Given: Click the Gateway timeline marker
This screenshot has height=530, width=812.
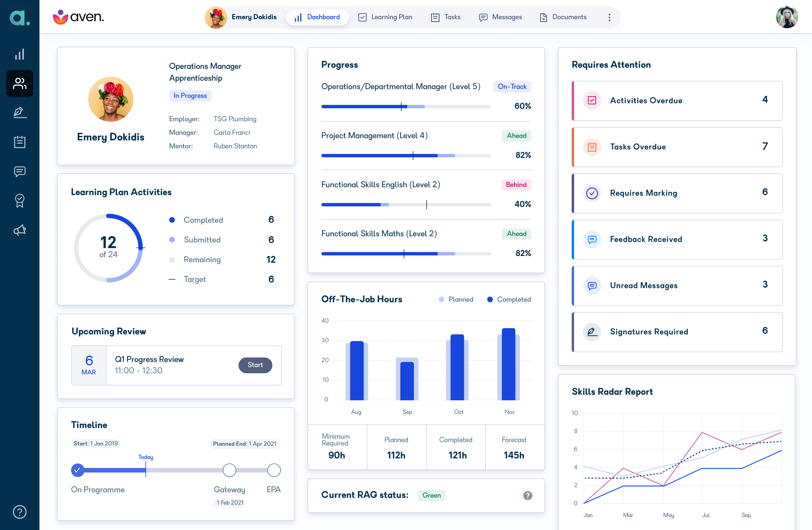Looking at the screenshot, I should point(229,470).
